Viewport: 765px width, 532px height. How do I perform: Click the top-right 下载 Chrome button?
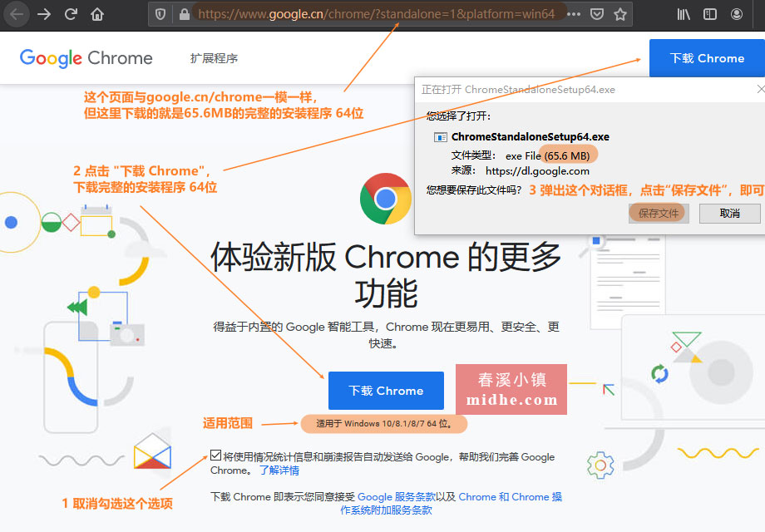pos(707,58)
